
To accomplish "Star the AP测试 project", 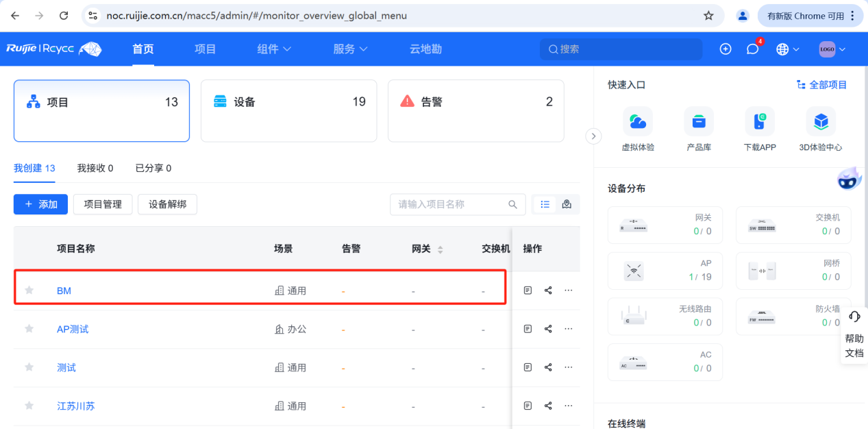I will coord(29,328).
